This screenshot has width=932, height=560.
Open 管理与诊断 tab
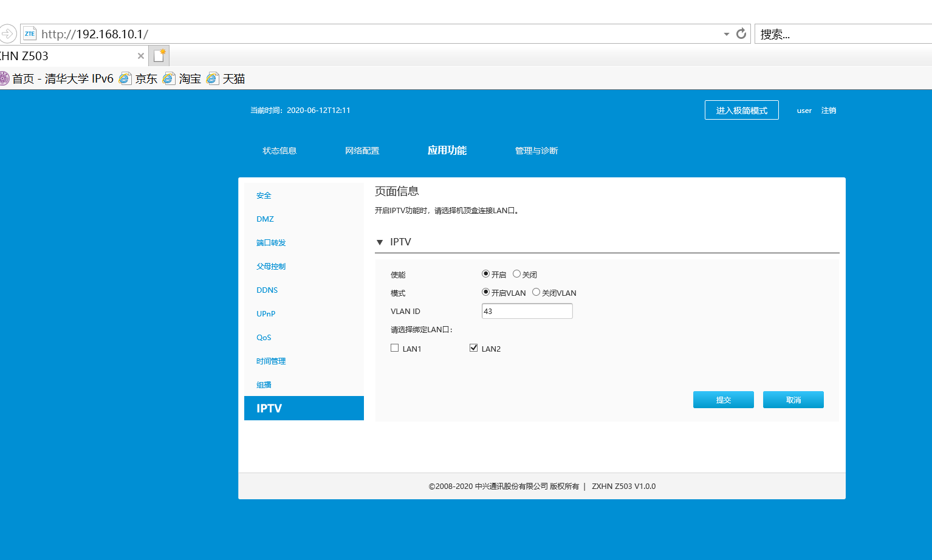[536, 151]
